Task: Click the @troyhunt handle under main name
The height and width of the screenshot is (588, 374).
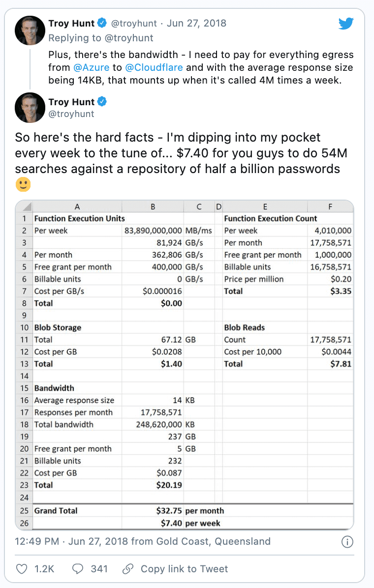Action: 71,114
